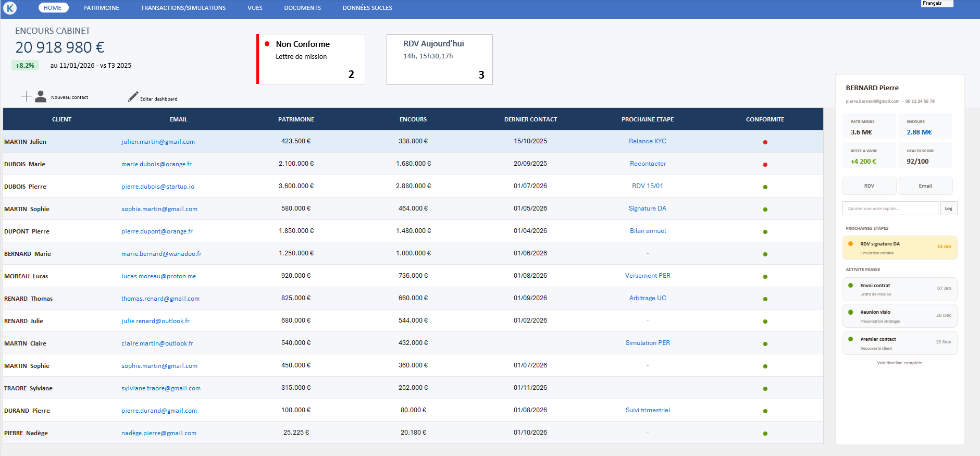The width and height of the screenshot is (980, 456).
Task: Click Editer dashboard
Action: click(x=158, y=98)
